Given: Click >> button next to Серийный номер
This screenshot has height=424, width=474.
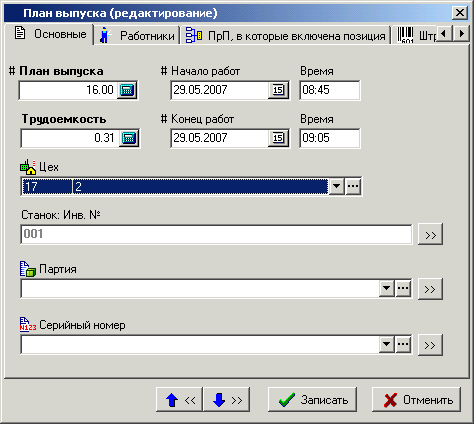Looking at the screenshot, I should (430, 345).
